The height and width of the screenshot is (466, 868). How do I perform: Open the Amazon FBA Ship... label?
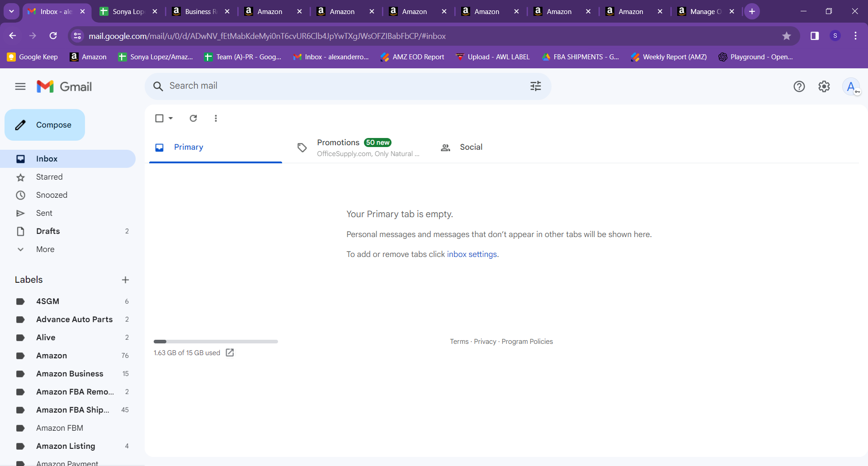[68, 410]
